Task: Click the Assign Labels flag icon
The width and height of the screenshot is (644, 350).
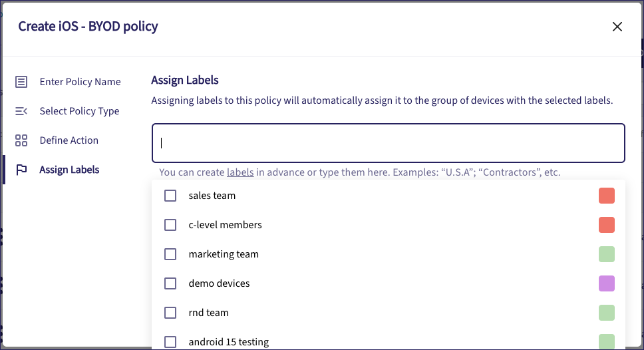Action: (x=21, y=170)
